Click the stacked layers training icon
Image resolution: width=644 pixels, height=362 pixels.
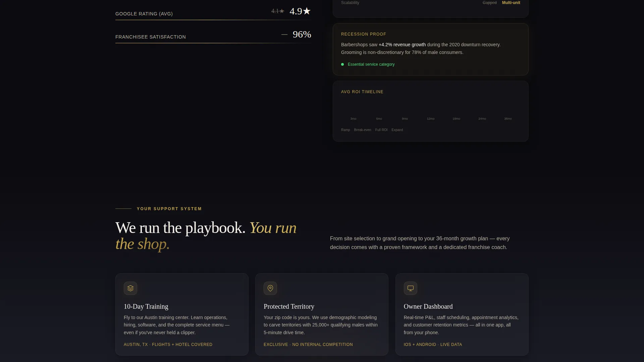point(130,288)
